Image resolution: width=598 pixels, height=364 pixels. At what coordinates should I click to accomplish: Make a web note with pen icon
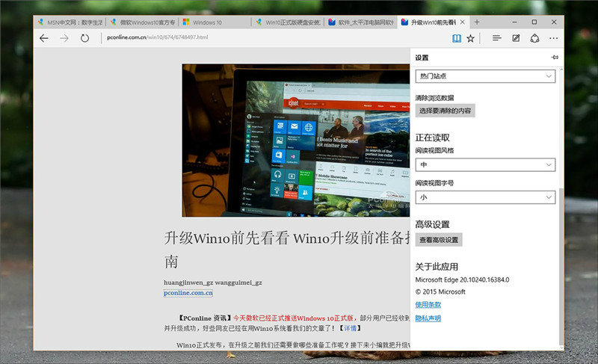point(516,38)
